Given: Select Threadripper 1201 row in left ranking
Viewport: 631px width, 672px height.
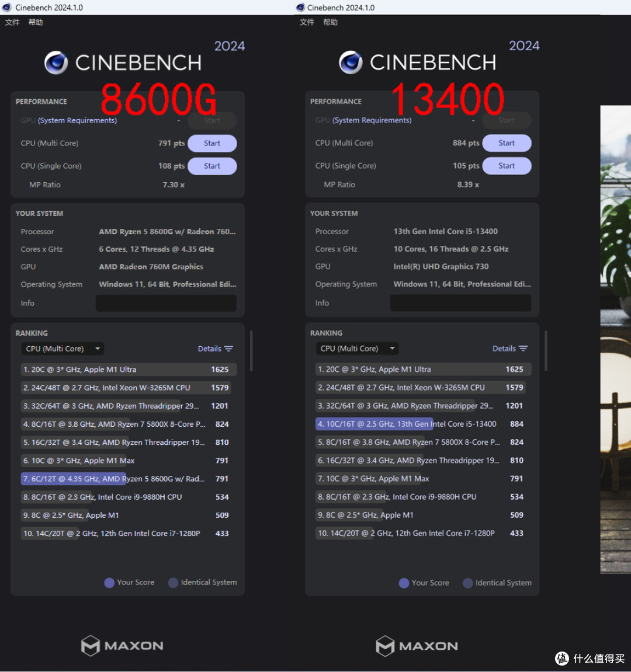Looking at the screenshot, I should click(x=129, y=406).
